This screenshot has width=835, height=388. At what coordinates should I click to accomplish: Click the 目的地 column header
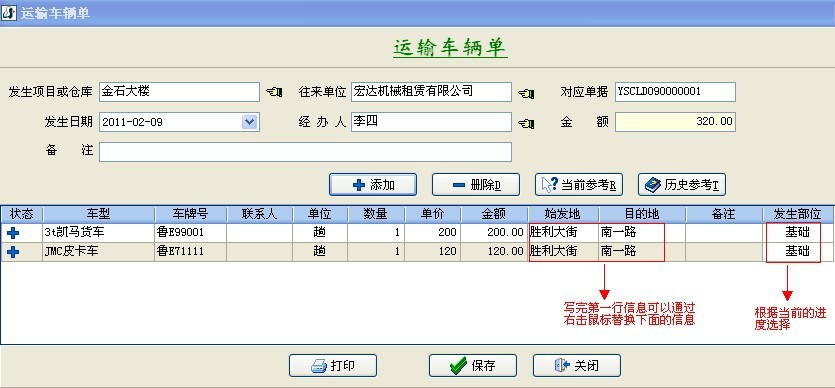pos(642,214)
